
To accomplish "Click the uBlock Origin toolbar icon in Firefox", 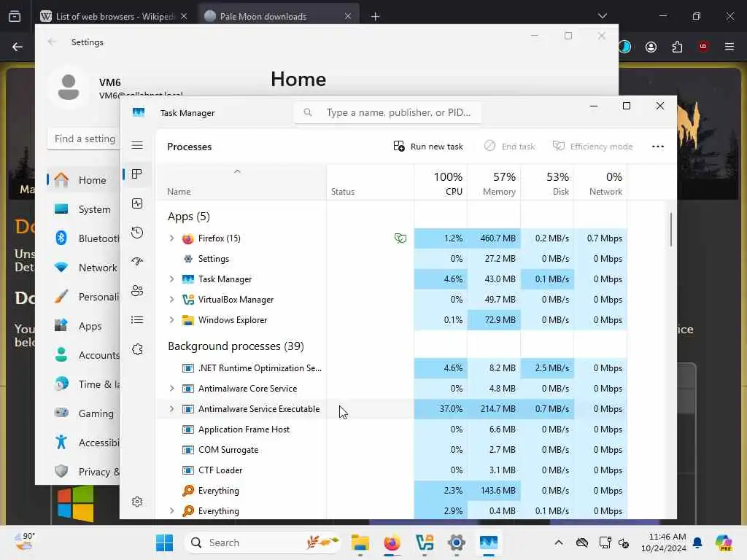I will click(703, 47).
